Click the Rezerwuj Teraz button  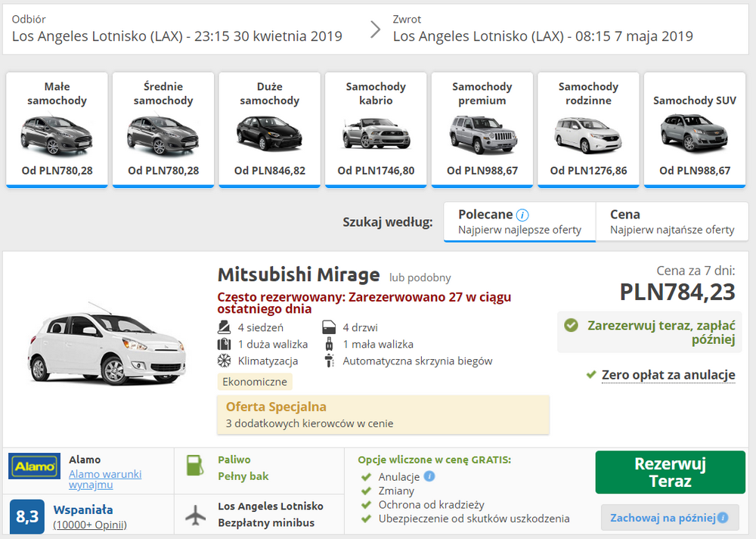(670, 472)
